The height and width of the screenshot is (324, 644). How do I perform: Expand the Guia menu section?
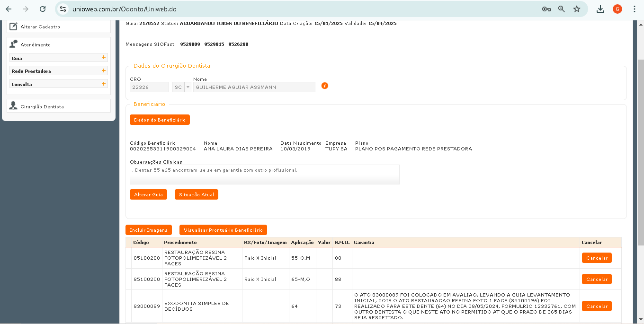coord(103,58)
